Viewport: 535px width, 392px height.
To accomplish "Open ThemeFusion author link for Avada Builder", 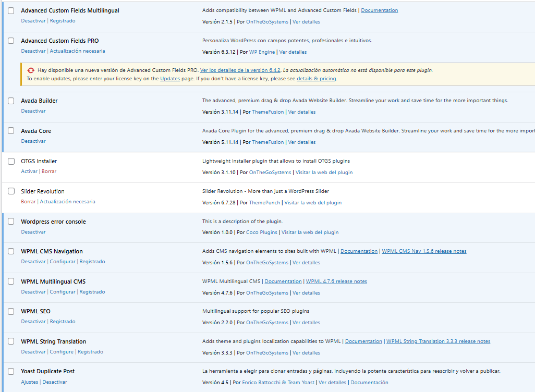I will (268, 112).
